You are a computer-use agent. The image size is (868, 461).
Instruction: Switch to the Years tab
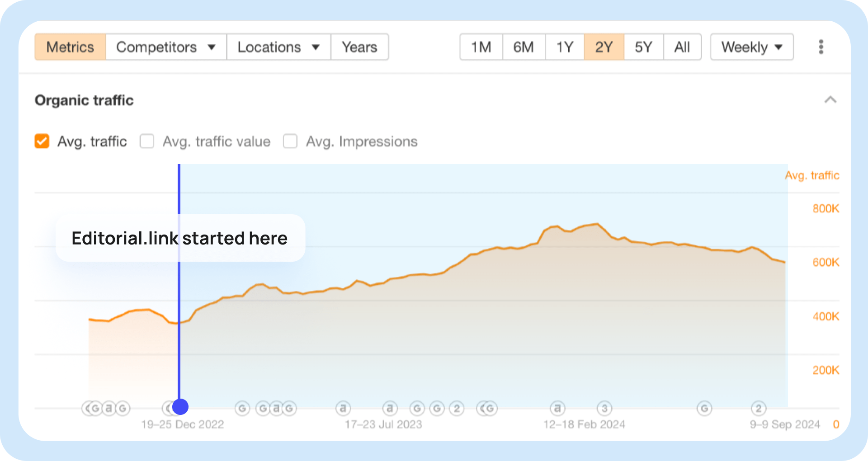(360, 47)
